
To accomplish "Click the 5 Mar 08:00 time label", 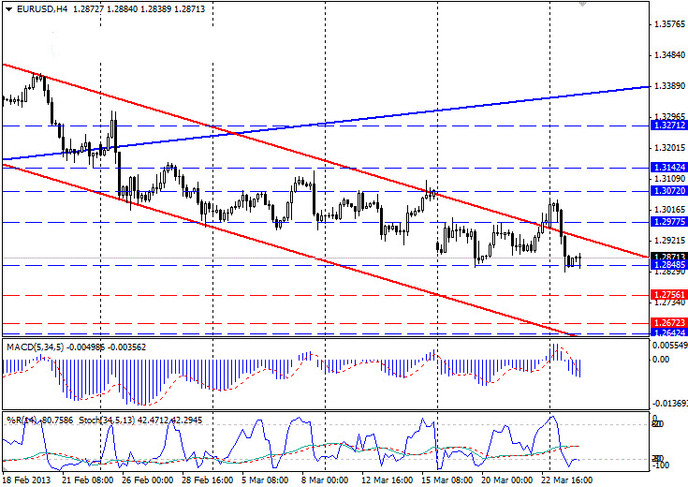I will click(265, 480).
